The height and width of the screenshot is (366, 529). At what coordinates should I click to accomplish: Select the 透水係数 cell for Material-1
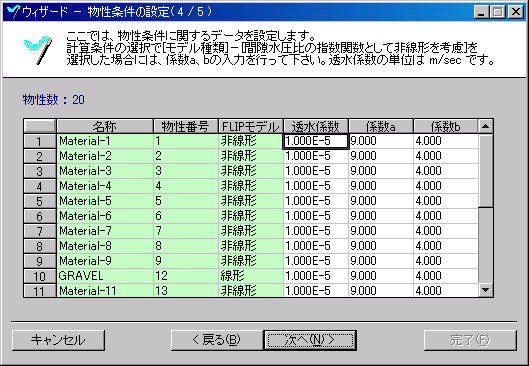tap(315, 141)
